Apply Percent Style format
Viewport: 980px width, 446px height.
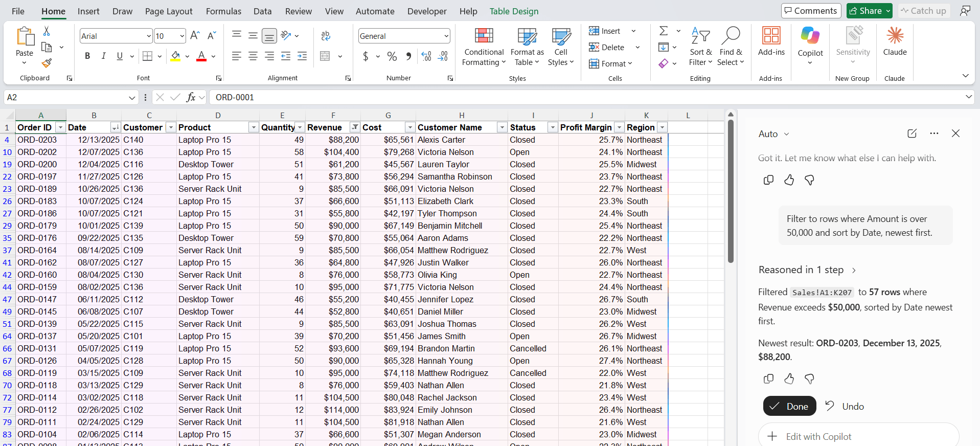392,56
